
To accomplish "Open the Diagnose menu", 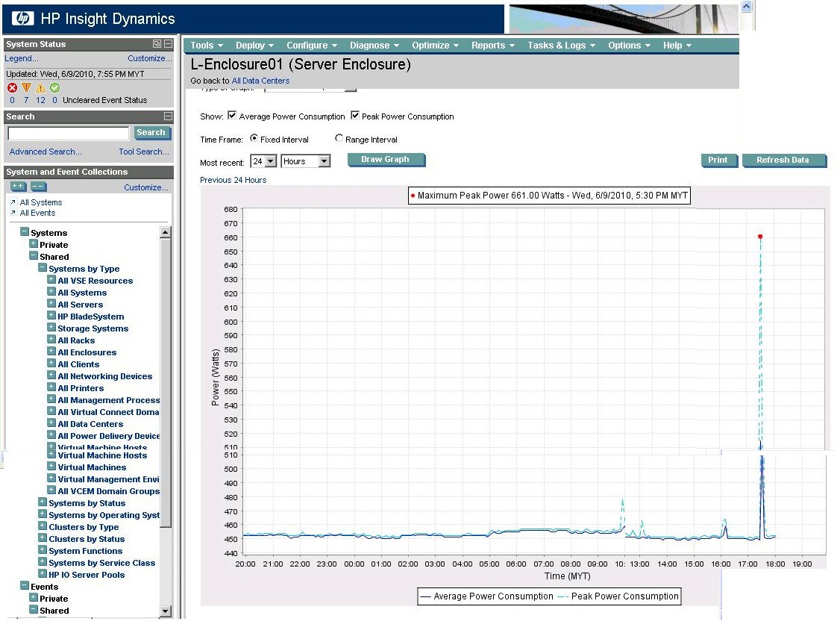I will 374,46.
